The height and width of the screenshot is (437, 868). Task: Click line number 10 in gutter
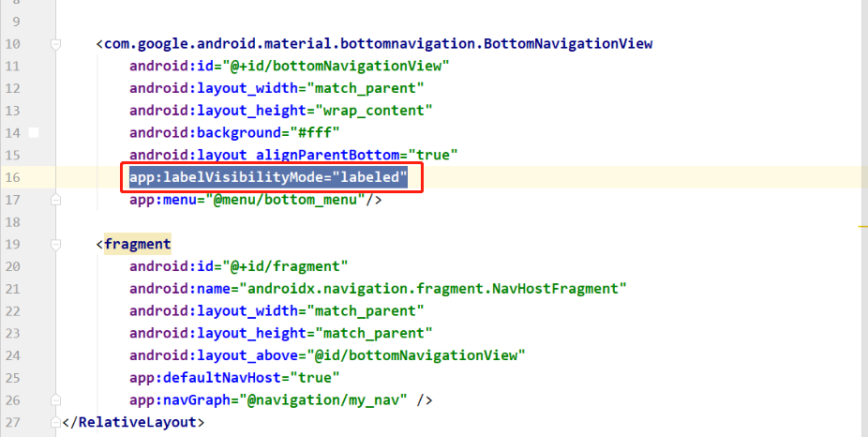pyautogui.click(x=12, y=44)
